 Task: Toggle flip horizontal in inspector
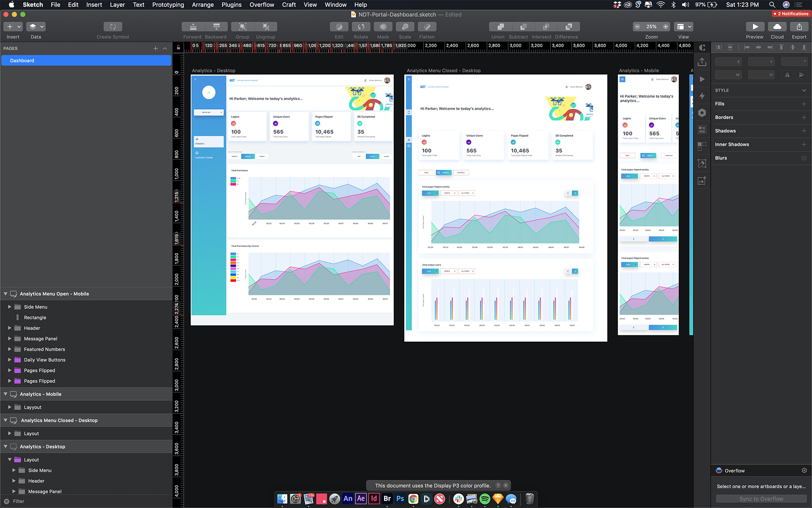(x=787, y=75)
